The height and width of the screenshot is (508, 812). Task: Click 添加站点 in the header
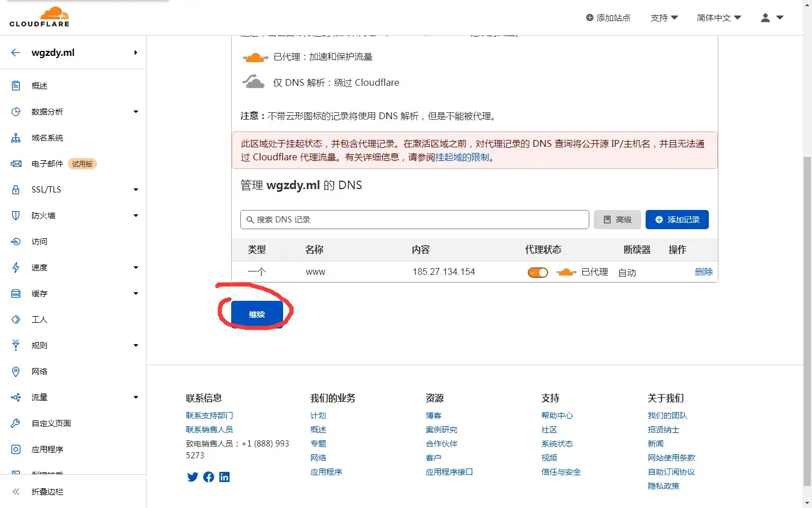tap(608, 18)
